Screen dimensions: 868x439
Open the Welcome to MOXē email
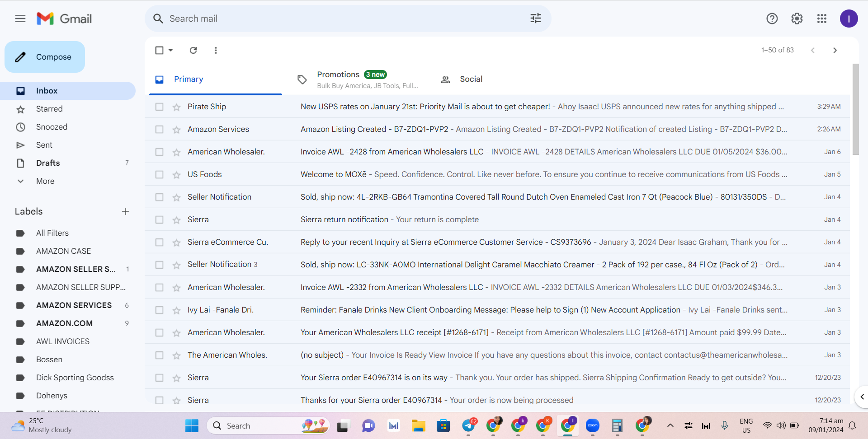(x=497, y=174)
